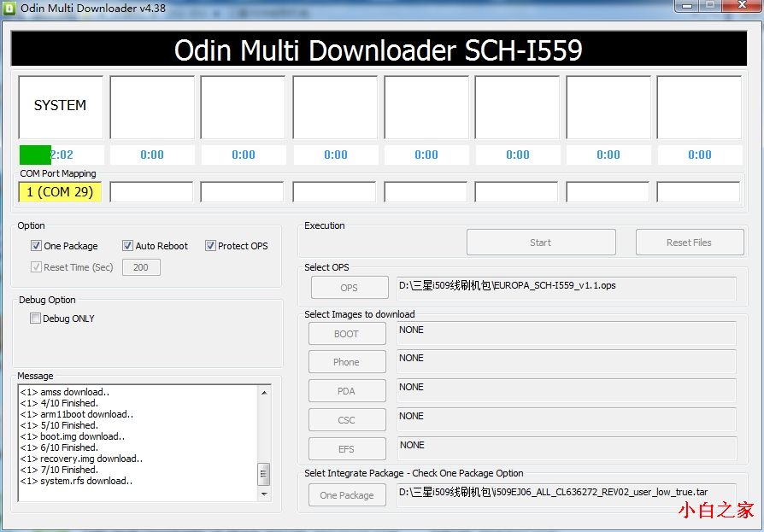Minimize the Odin window
Viewport: 764px width, 532px height.
[x=687, y=6]
